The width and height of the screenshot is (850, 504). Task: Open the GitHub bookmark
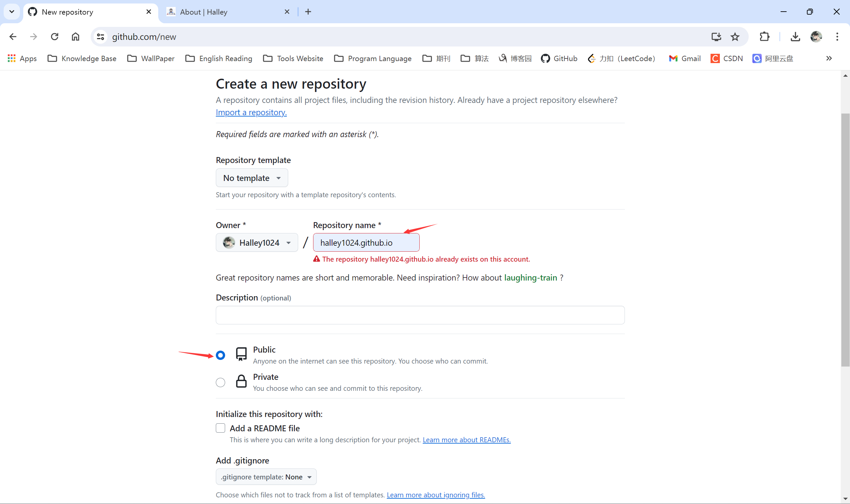click(559, 58)
